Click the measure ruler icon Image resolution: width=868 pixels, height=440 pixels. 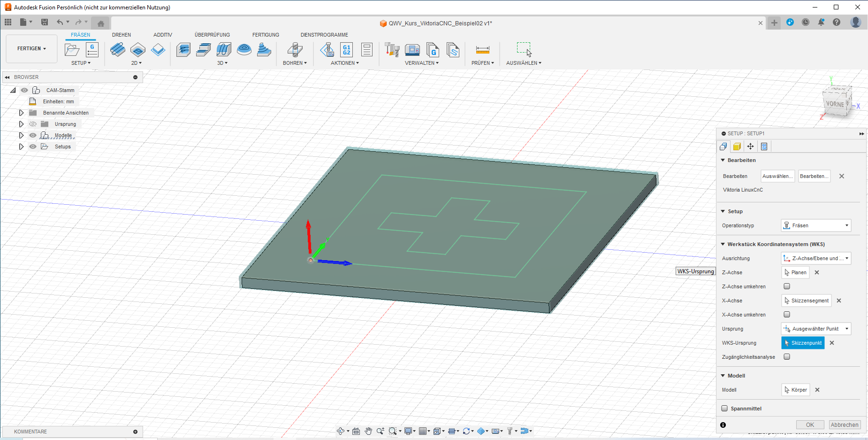click(x=482, y=50)
